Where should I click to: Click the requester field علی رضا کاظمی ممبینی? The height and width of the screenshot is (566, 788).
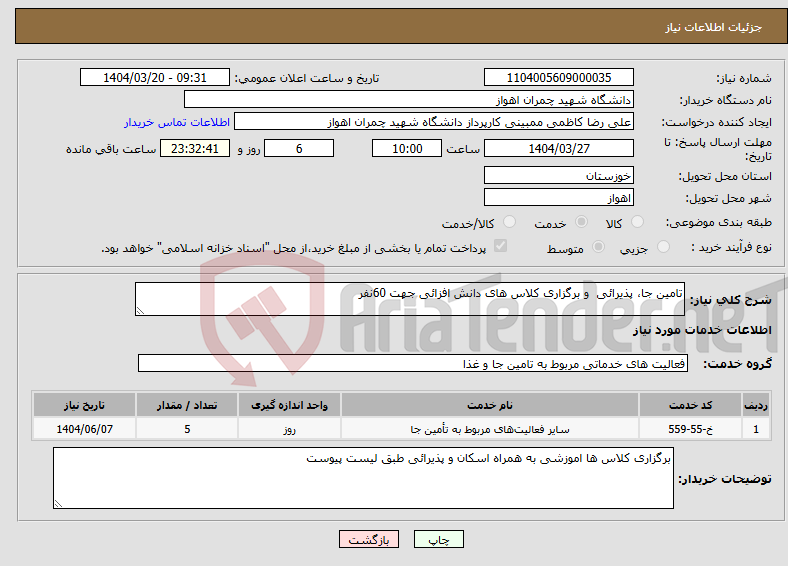click(434, 122)
